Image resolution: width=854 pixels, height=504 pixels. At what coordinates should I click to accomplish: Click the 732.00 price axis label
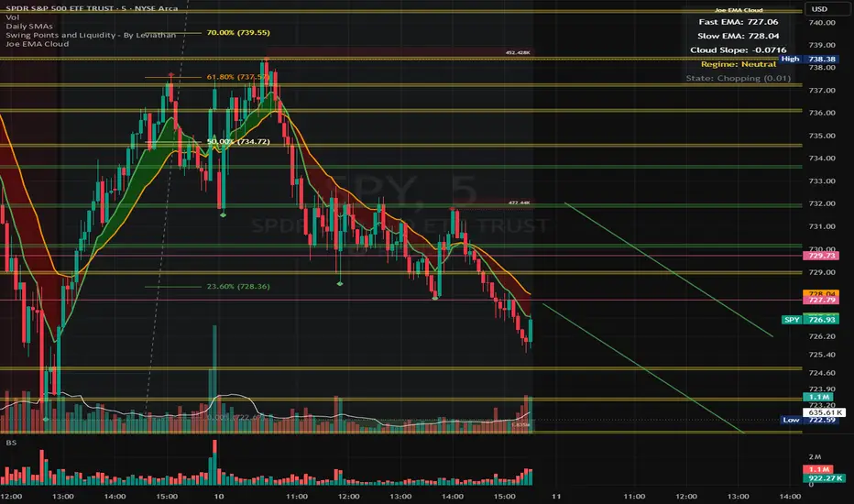pos(822,203)
